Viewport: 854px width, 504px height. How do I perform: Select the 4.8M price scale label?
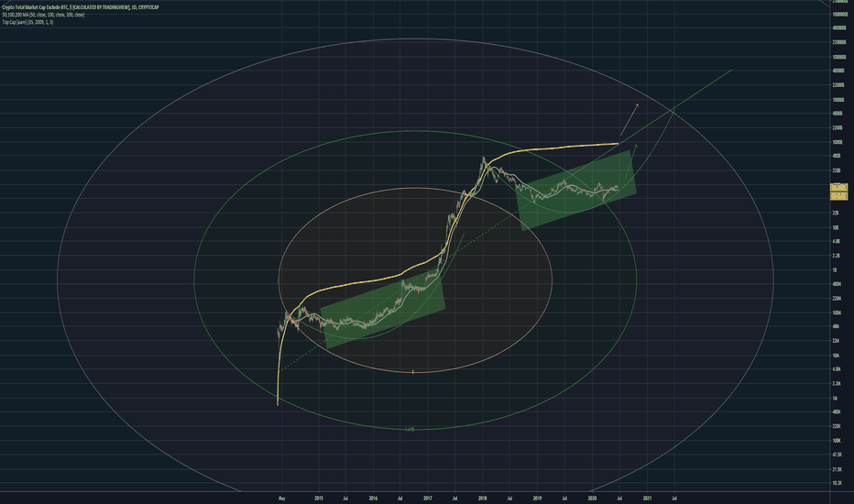(837, 369)
